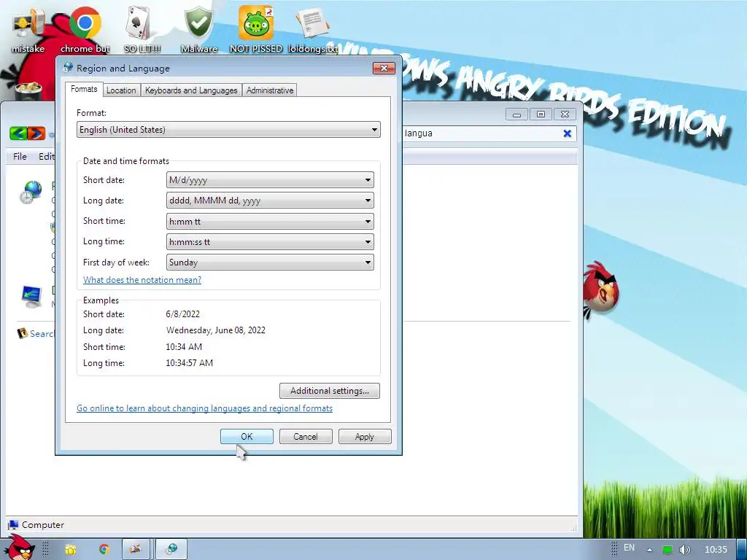Clear the search box with the blue X
This screenshot has height=560, width=747.
click(567, 133)
